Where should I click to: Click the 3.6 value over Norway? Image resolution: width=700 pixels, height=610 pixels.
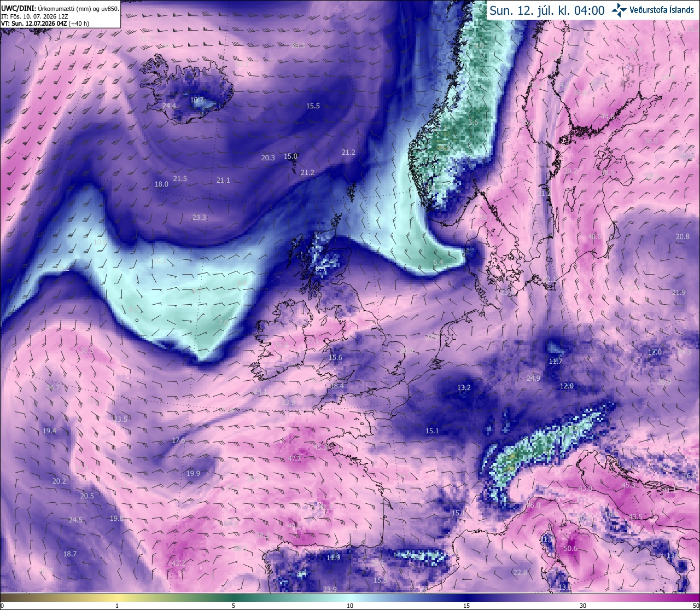click(x=474, y=123)
